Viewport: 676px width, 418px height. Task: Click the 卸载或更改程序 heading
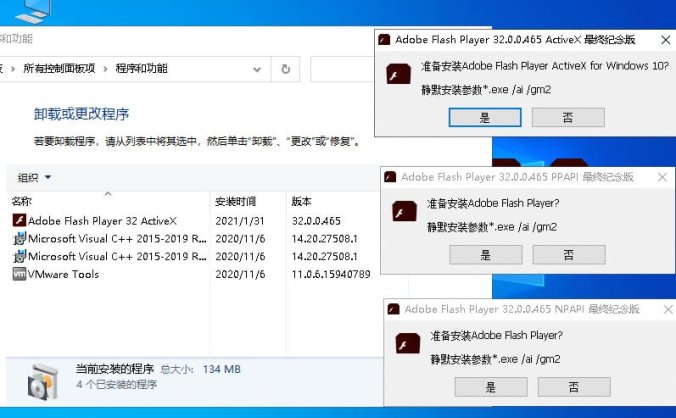[x=81, y=114]
